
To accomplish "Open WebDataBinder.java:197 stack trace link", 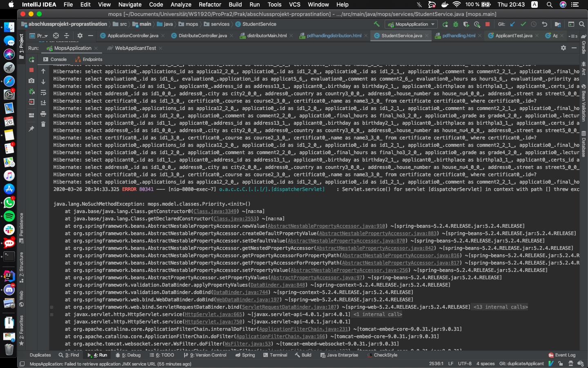I will (x=248, y=300).
